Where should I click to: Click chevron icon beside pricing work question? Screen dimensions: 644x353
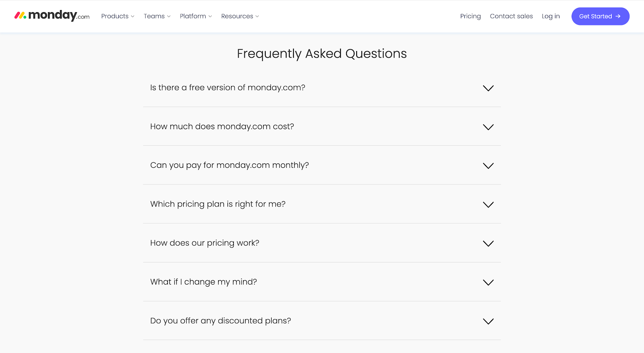pos(488,244)
